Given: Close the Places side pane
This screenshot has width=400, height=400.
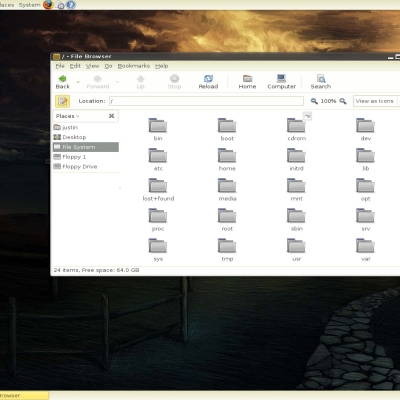Looking at the screenshot, I should (x=112, y=116).
